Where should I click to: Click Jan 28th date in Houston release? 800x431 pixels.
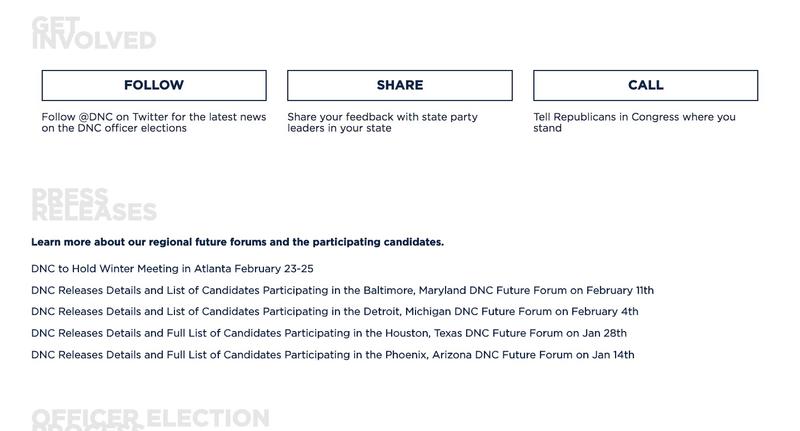click(605, 333)
